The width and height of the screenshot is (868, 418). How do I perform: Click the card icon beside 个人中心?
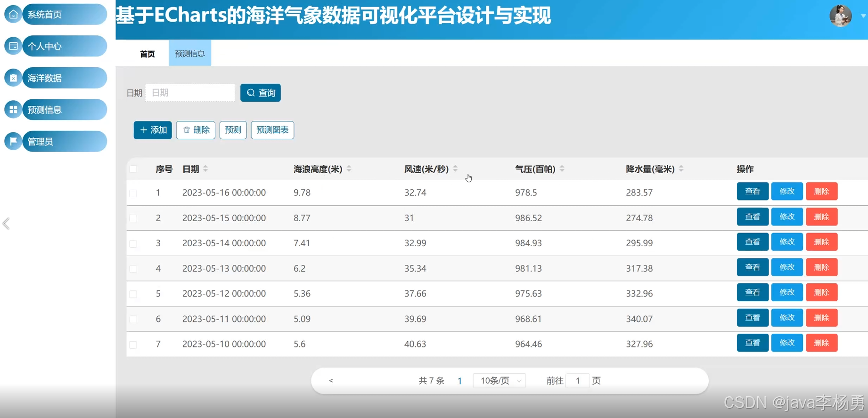13,46
